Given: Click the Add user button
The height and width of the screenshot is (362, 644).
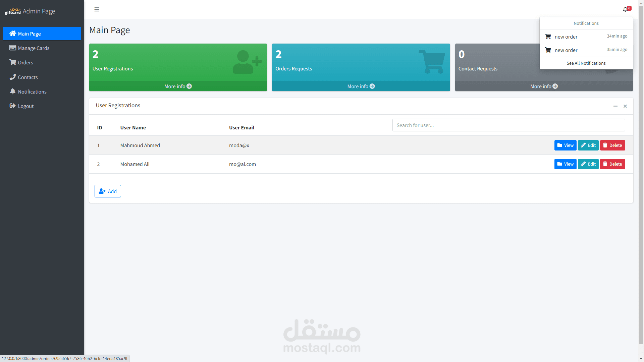Looking at the screenshot, I should point(108,191).
